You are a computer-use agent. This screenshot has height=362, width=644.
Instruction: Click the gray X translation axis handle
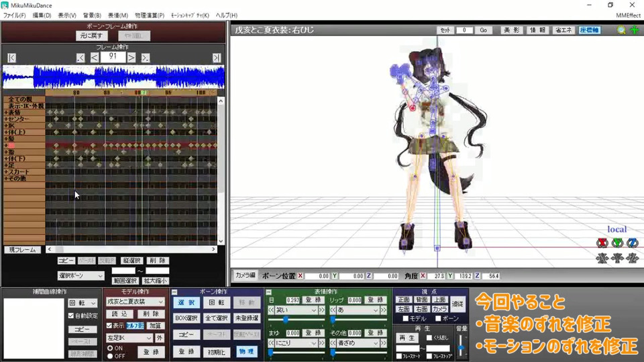click(x=602, y=258)
